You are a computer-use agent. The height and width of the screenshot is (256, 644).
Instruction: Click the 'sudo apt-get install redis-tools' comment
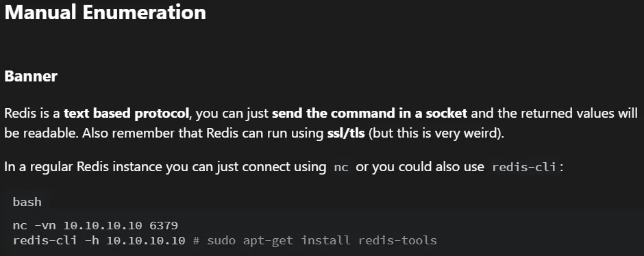(315, 240)
